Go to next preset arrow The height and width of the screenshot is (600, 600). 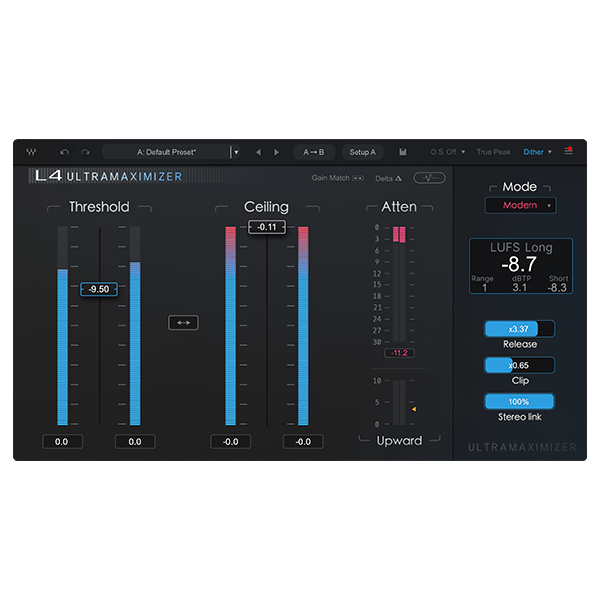pos(277,152)
